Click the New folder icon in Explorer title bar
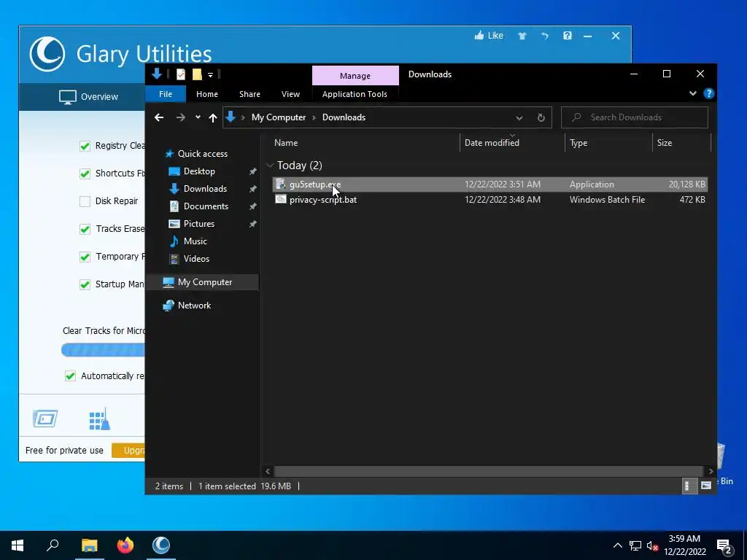 pos(197,74)
